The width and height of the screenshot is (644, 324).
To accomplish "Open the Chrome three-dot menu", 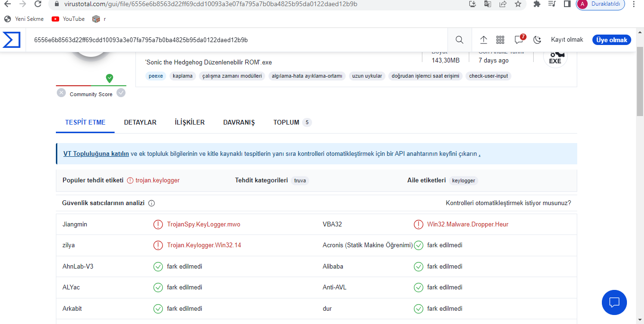I will click(635, 4).
